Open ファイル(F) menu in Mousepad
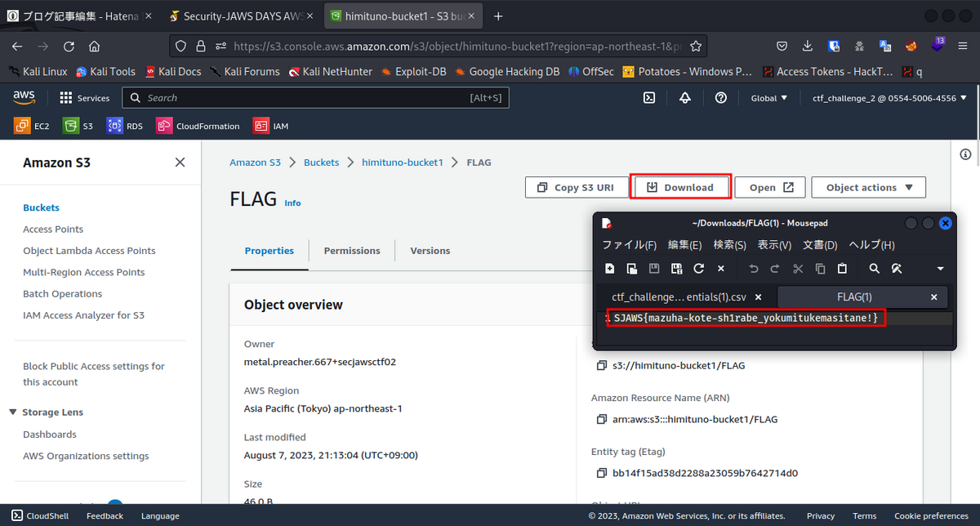This screenshot has width=980, height=526. [629, 245]
